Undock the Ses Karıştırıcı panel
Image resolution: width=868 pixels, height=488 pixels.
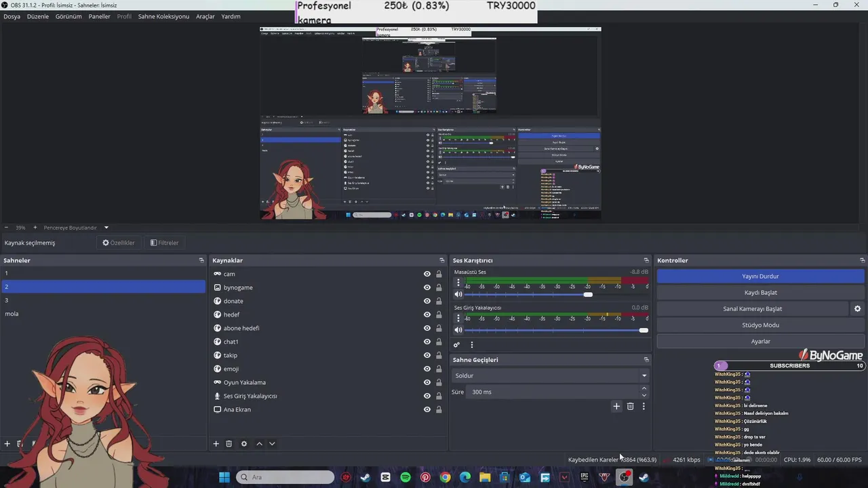[x=646, y=260]
